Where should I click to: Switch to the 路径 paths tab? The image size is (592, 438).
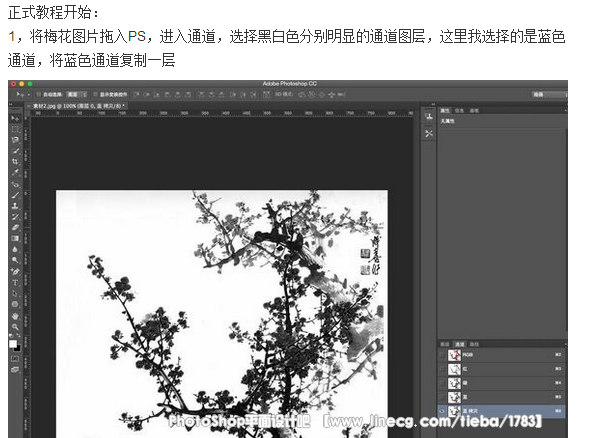pos(474,344)
